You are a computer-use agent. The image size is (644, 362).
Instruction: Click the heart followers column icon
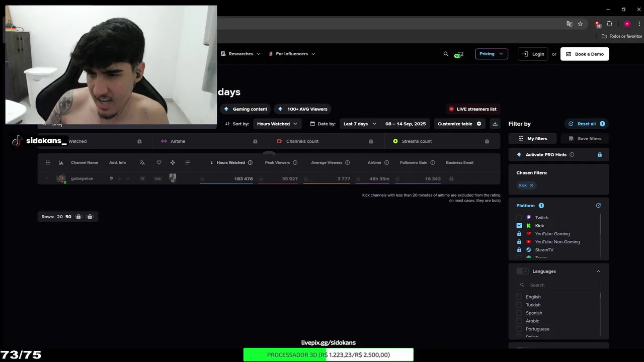pos(159,162)
